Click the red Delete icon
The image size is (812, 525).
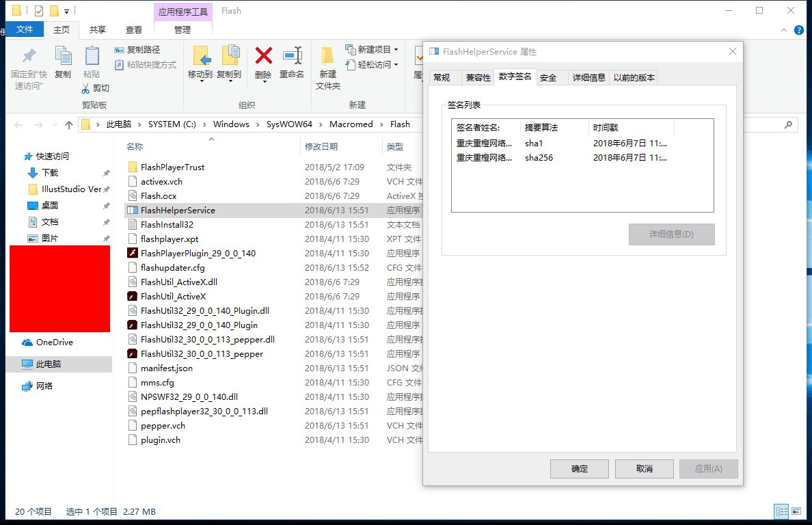263,55
